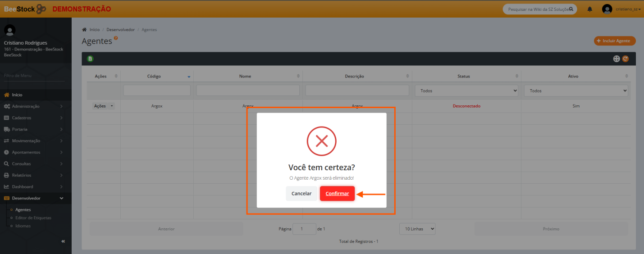The image size is (644, 254).
Task: Click the orange refresh table icon
Action: pos(625,59)
